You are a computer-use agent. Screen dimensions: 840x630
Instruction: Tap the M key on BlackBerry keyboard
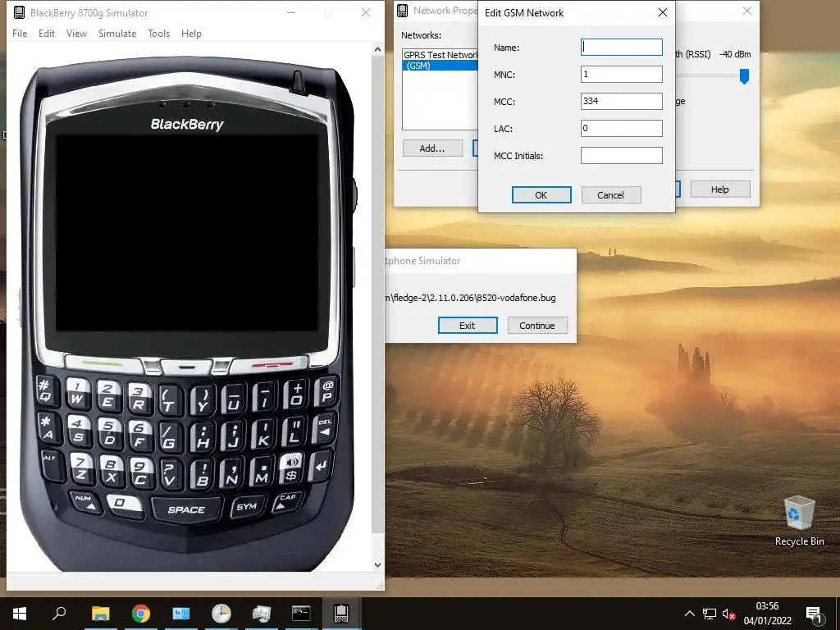click(262, 472)
